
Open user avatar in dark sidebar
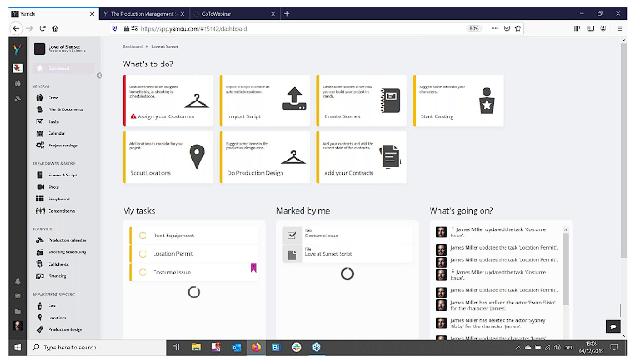tap(18, 326)
